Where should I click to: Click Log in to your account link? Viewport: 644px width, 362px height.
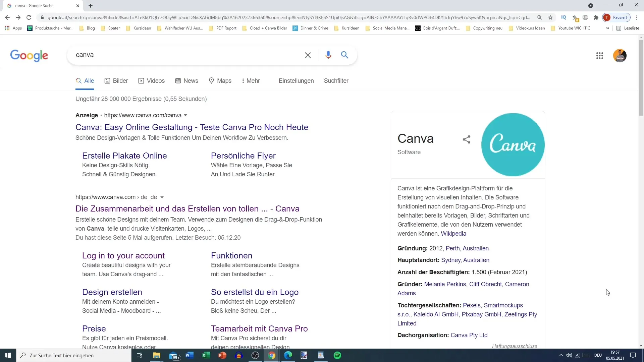click(123, 255)
